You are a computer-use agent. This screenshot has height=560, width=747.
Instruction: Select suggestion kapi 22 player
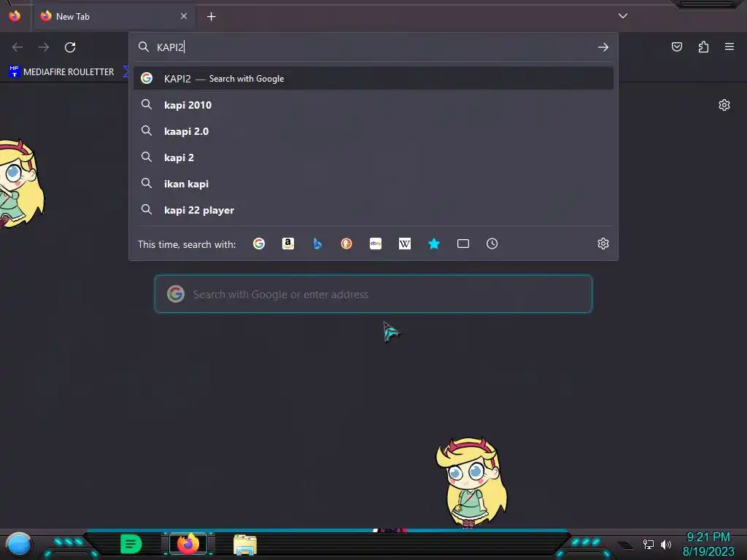373,209
